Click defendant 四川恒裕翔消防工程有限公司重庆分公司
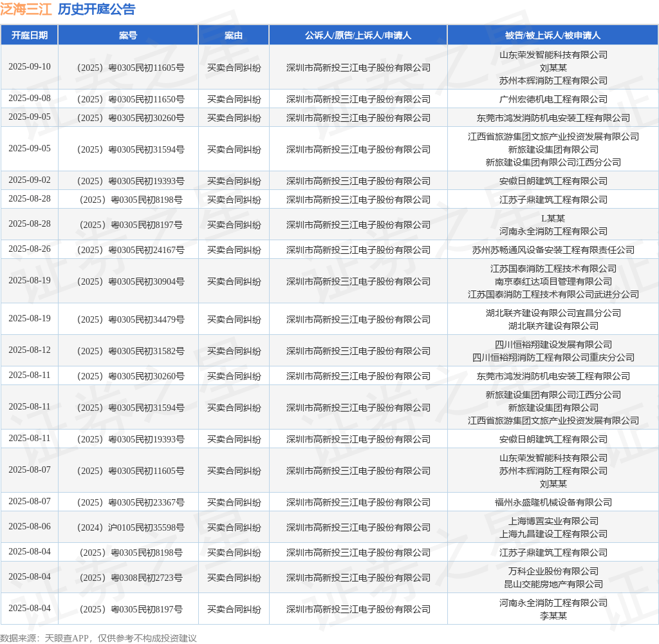The image size is (659, 644). pos(553,357)
